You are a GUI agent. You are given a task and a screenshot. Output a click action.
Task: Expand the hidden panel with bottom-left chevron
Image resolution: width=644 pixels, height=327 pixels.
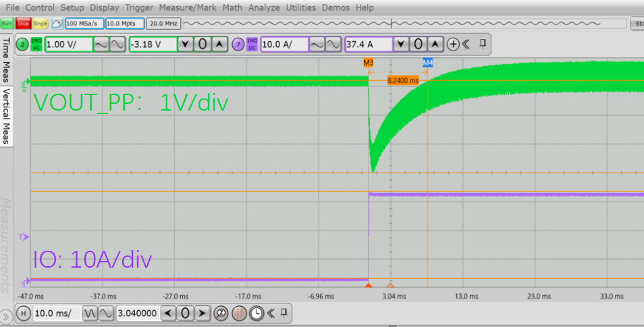click(6, 315)
